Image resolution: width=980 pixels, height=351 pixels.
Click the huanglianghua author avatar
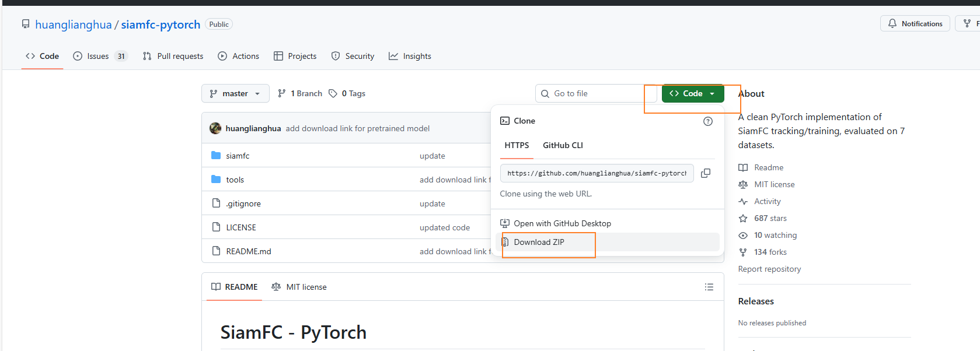[215, 128]
